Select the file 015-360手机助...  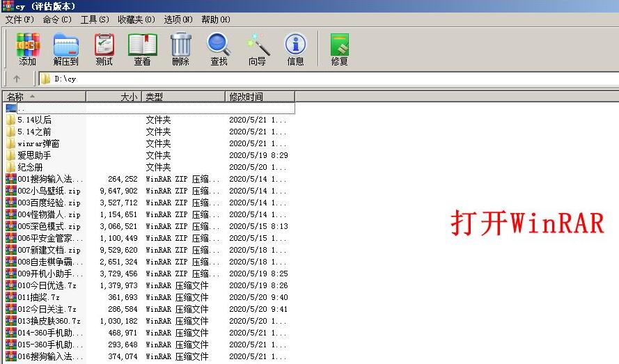tap(50, 345)
